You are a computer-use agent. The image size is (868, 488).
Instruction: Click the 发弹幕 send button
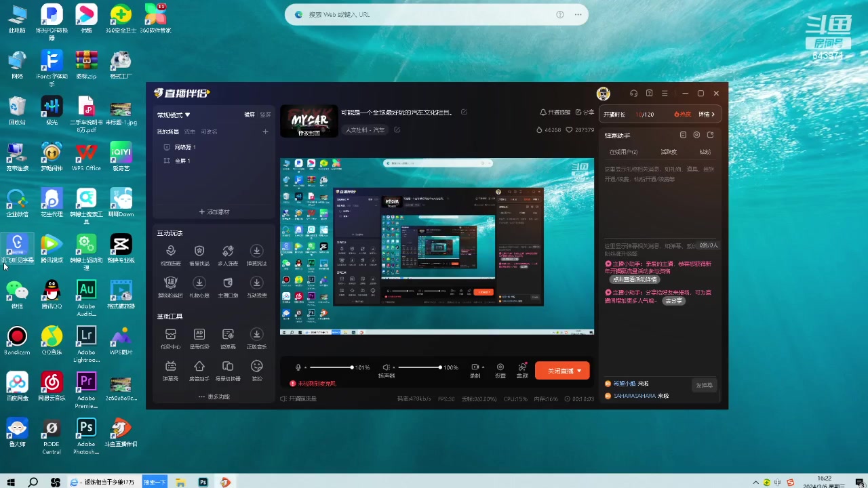click(x=705, y=385)
